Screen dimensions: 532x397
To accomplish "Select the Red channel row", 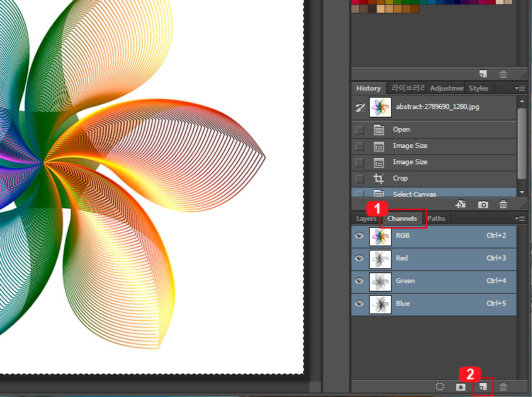I will coord(434,259).
